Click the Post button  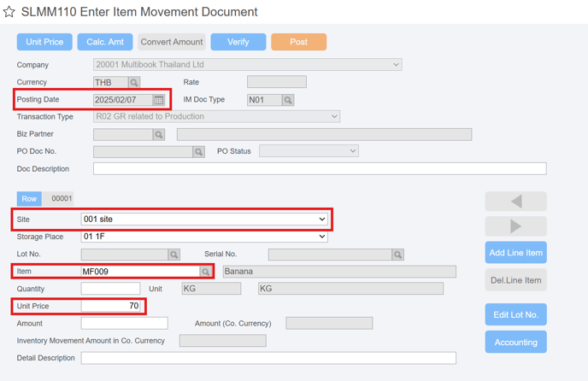pos(298,42)
